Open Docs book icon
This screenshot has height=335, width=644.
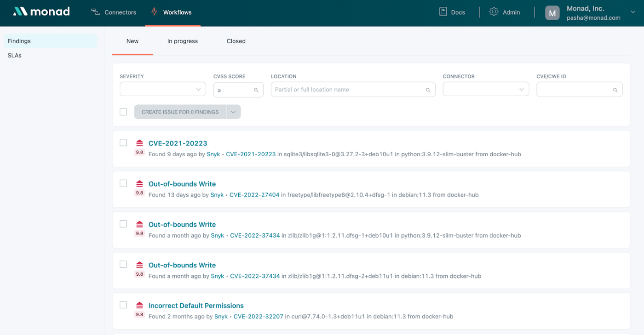click(443, 12)
